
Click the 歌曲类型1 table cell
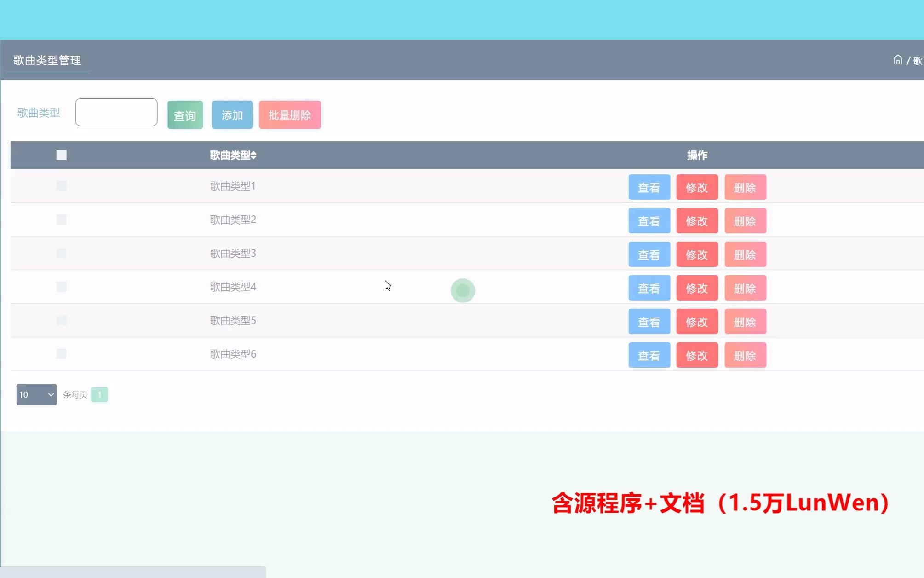[233, 186]
